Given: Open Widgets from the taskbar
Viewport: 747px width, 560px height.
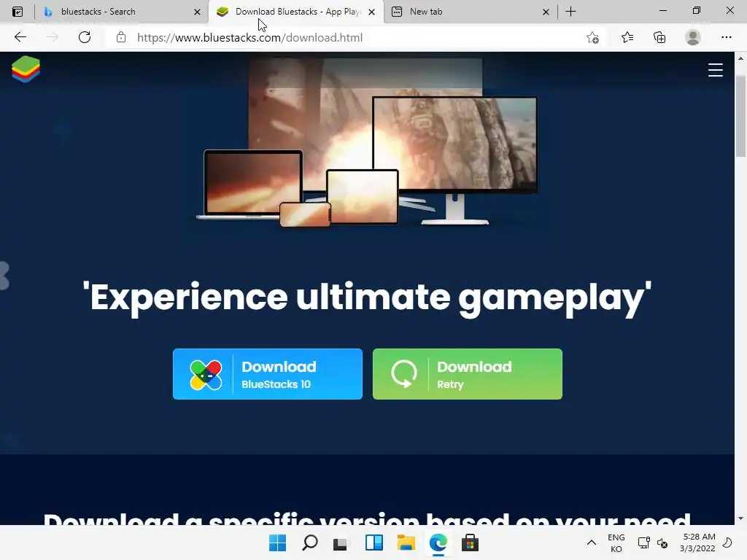Looking at the screenshot, I should pos(374,542).
